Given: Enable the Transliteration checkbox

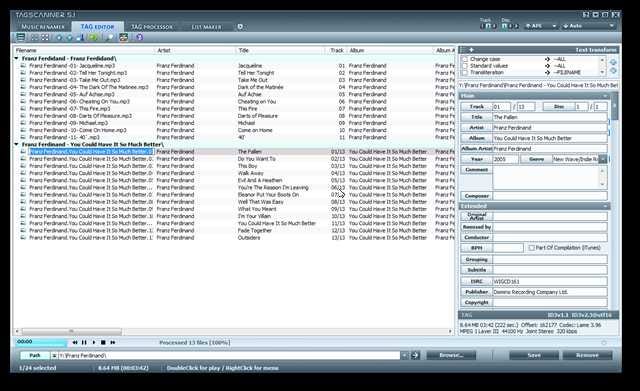Looking at the screenshot, I should point(464,72).
